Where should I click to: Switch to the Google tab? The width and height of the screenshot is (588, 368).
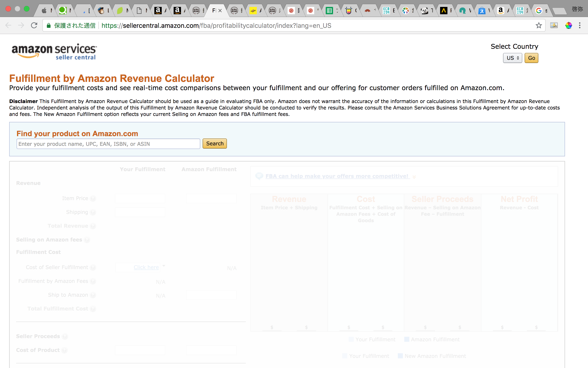point(539,11)
